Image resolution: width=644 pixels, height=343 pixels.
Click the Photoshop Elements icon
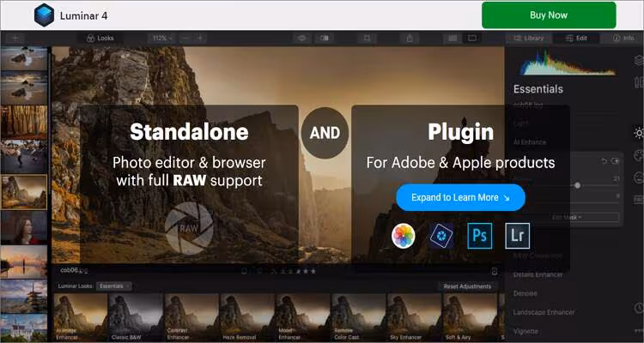[x=441, y=236]
